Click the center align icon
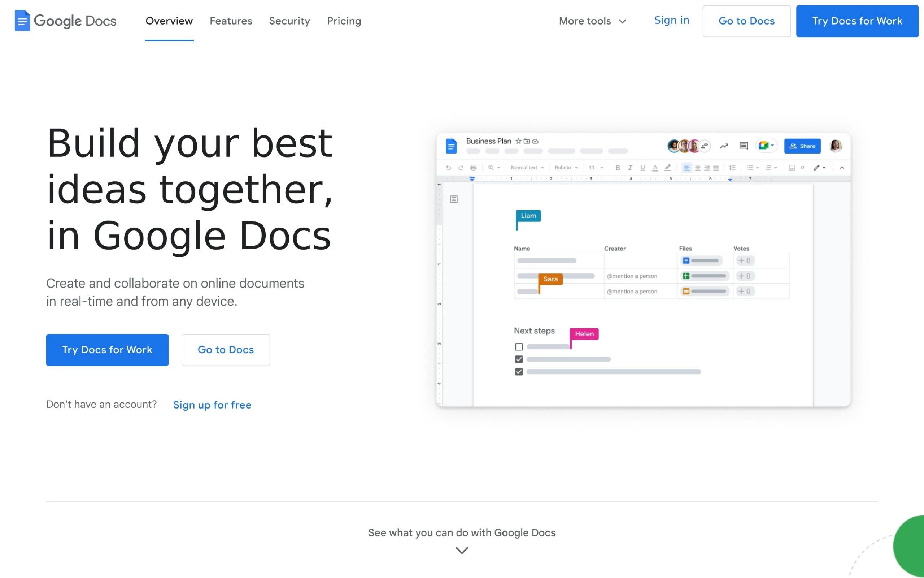The width and height of the screenshot is (924, 578). (x=698, y=167)
